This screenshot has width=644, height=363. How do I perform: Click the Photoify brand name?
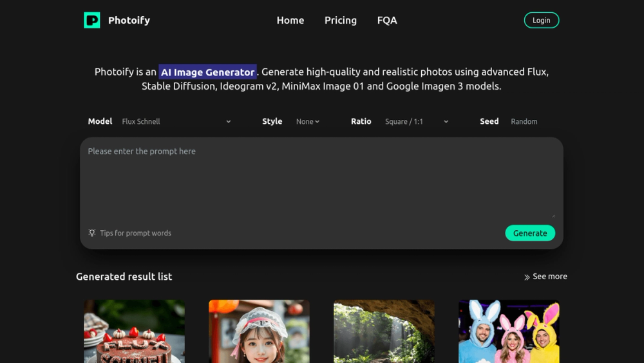coord(129,20)
